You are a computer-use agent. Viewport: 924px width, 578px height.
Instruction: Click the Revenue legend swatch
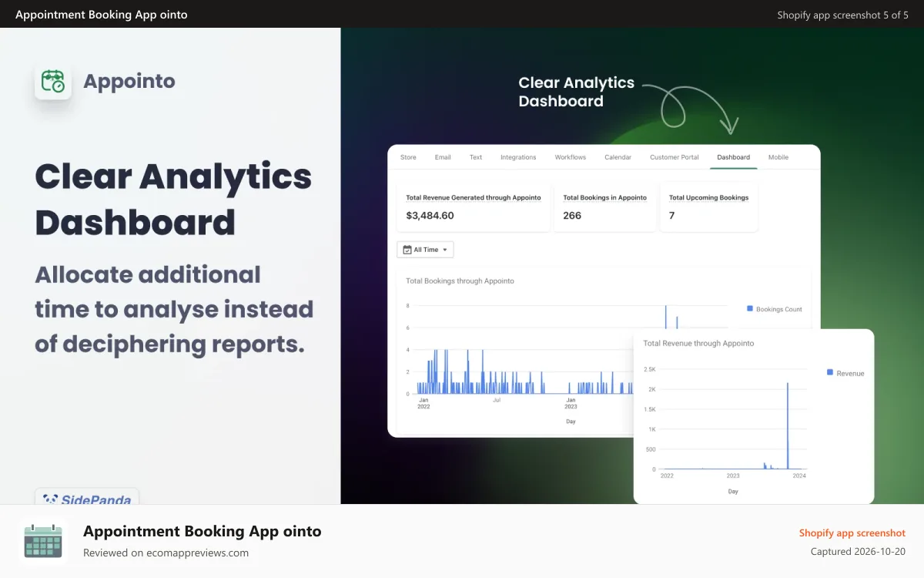(x=830, y=372)
